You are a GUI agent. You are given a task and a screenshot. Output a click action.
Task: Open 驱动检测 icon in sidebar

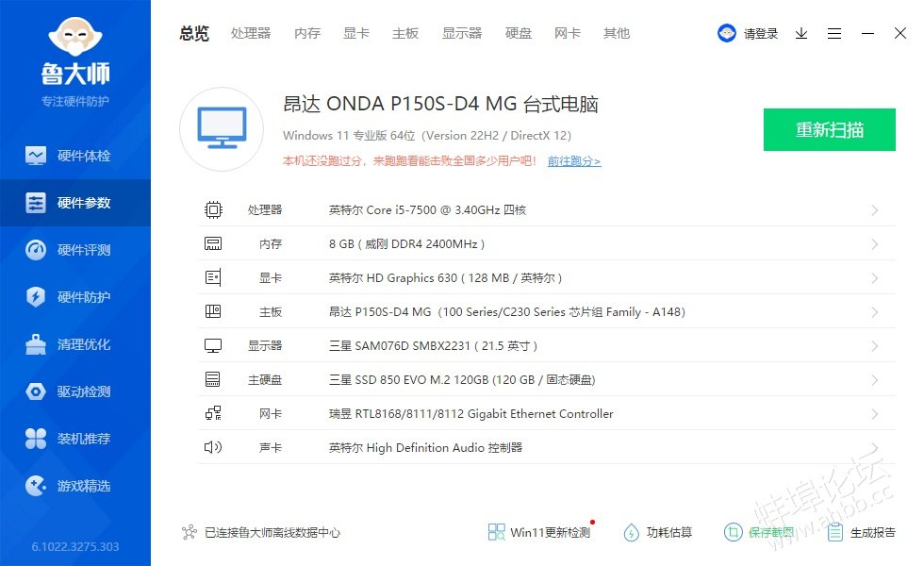coord(36,391)
